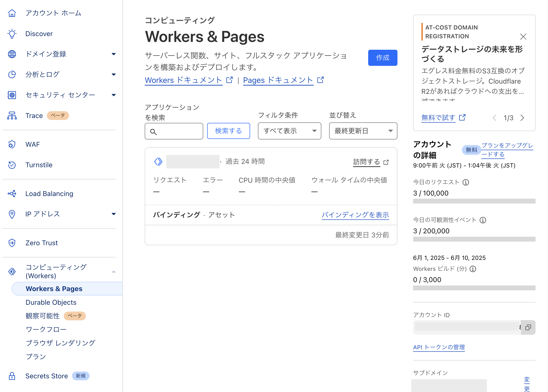This screenshot has height=392, width=548.
Task: Click the アセット label on worker card
Action: 222,215
